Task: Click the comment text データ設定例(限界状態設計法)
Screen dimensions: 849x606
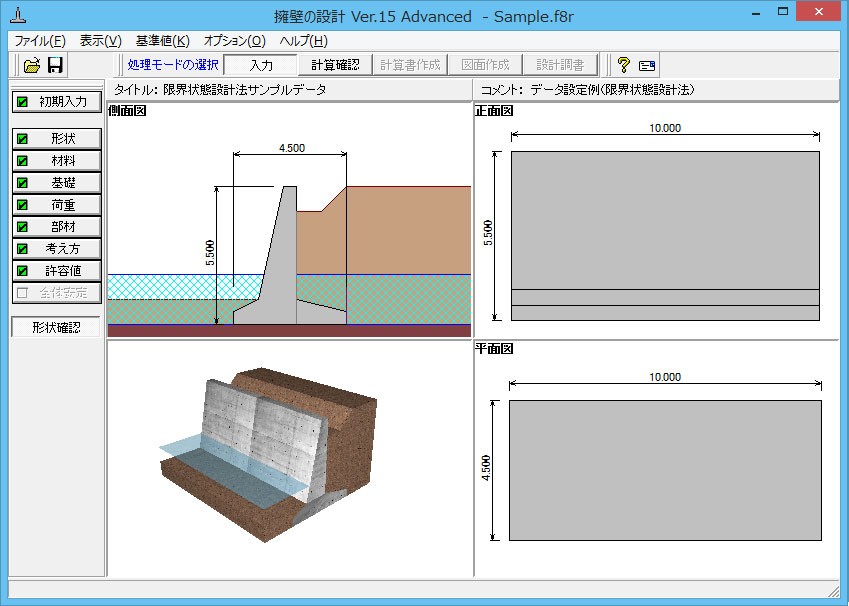Action: click(612, 90)
